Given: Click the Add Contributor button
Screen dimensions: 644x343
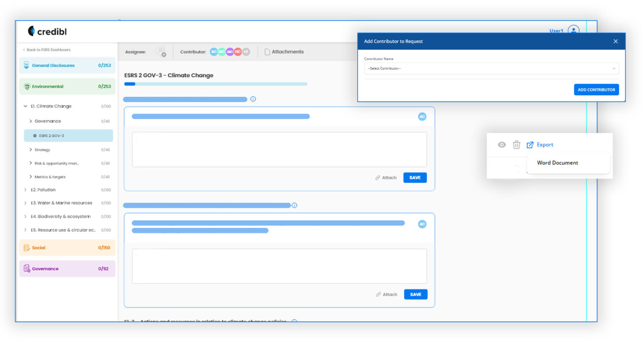Looking at the screenshot, I should click(x=596, y=89).
